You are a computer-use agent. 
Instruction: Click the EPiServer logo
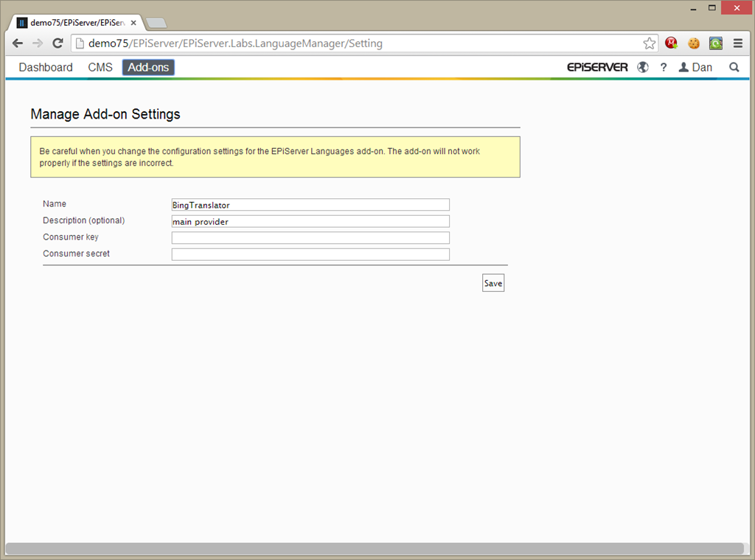click(x=597, y=67)
